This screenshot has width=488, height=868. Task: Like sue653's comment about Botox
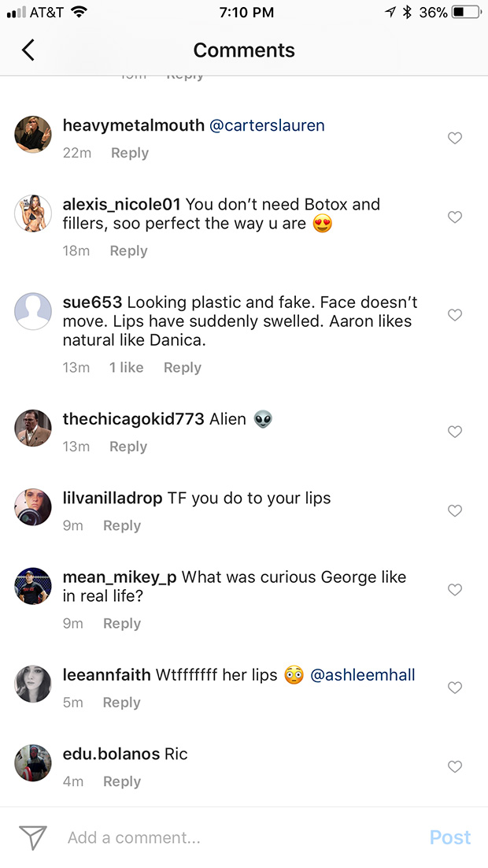tap(455, 315)
